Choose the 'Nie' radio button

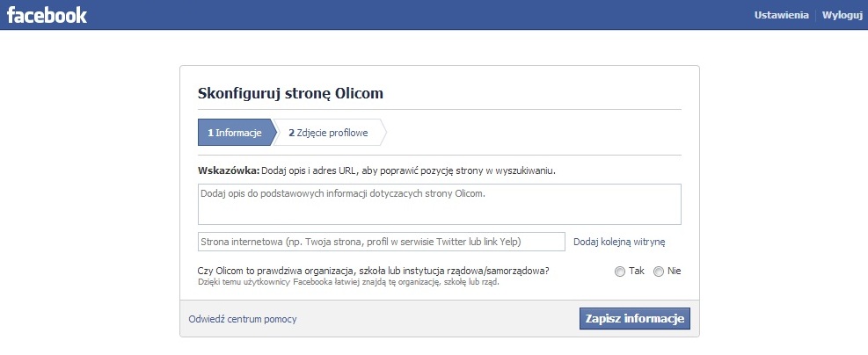tap(659, 272)
